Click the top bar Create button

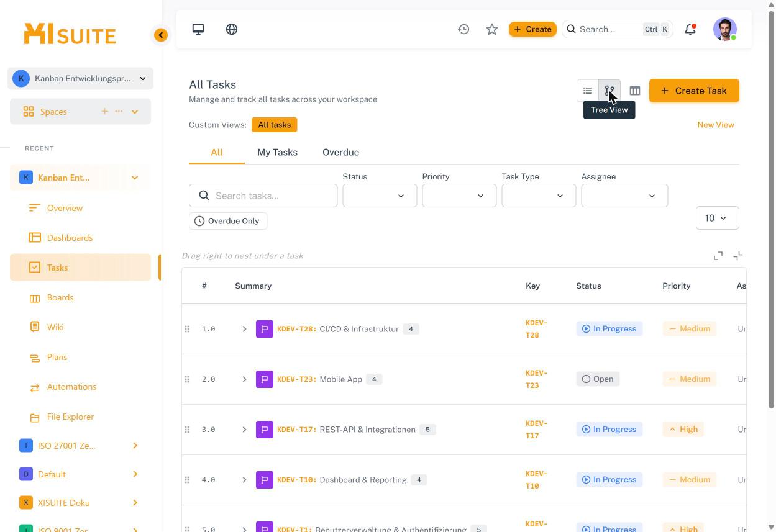click(x=532, y=29)
